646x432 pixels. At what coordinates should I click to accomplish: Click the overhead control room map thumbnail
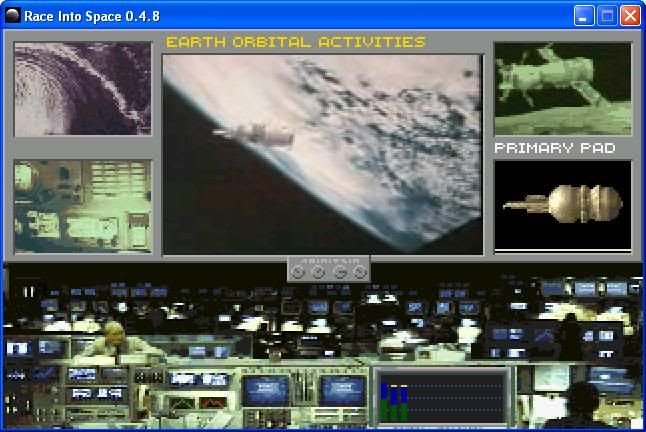coord(83,207)
